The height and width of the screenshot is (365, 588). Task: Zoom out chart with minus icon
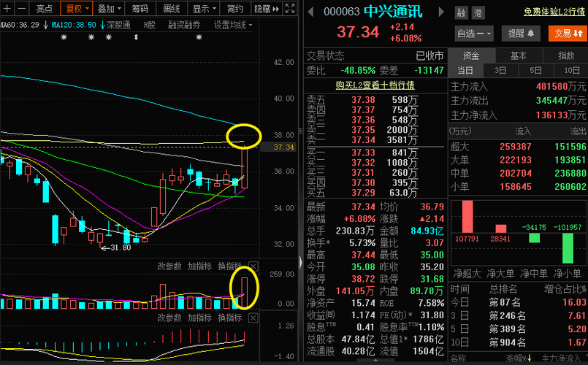point(22,8)
